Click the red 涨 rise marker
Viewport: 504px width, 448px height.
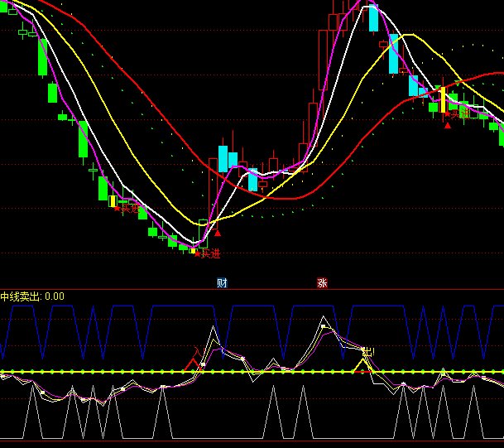(x=322, y=282)
